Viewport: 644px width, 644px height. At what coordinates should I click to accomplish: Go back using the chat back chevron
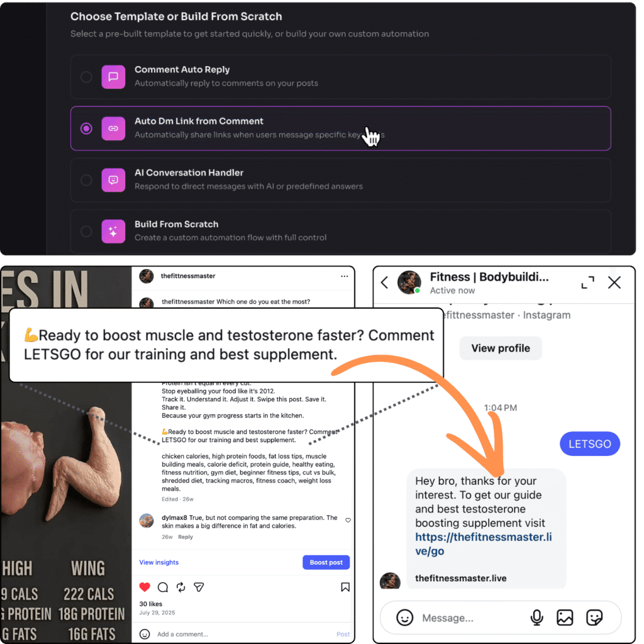384,282
